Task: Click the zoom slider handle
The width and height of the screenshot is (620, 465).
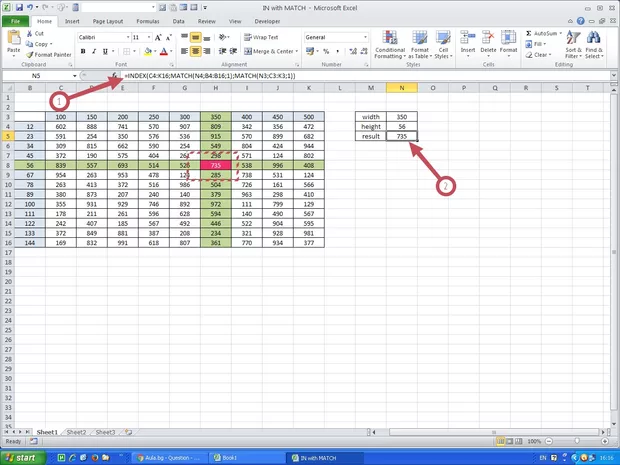Action: click(x=577, y=441)
